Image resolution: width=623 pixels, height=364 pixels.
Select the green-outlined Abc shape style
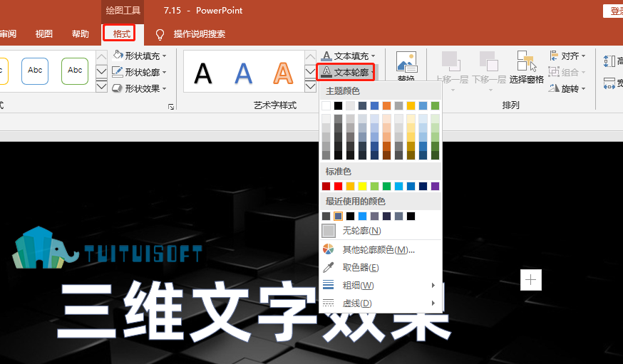click(x=75, y=71)
